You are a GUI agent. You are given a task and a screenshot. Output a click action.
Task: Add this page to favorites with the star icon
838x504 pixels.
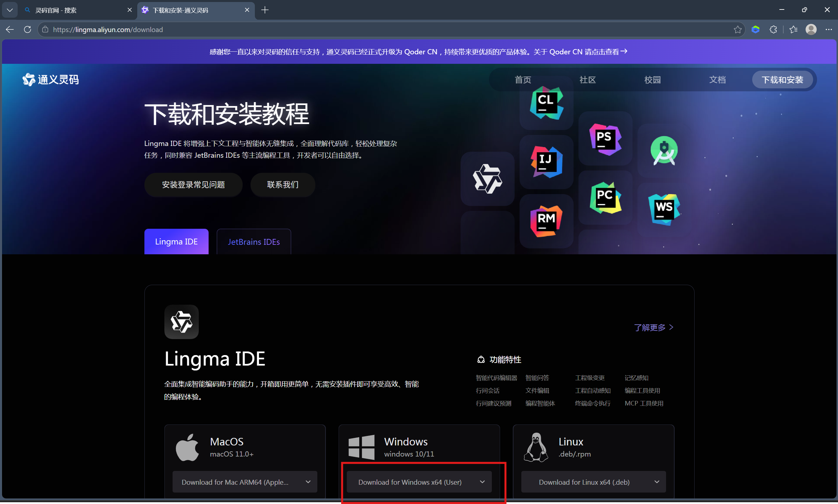pyautogui.click(x=737, y=29)
